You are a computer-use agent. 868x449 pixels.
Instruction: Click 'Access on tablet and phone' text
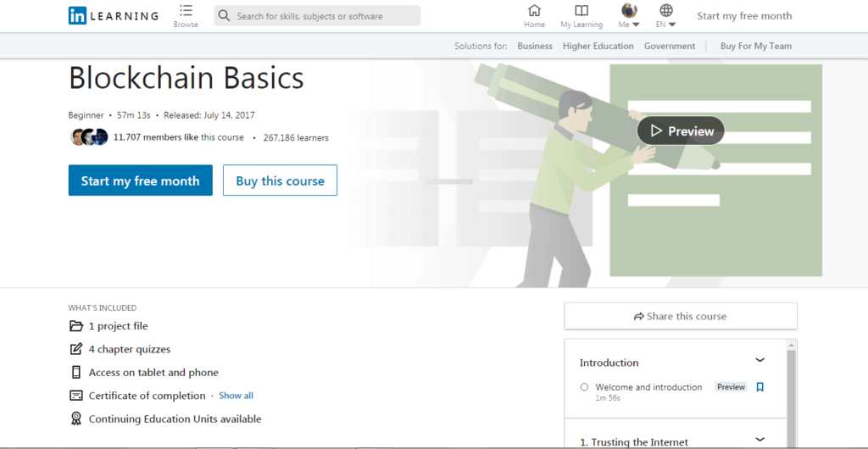pyautogui.click(x=153, y=372)
